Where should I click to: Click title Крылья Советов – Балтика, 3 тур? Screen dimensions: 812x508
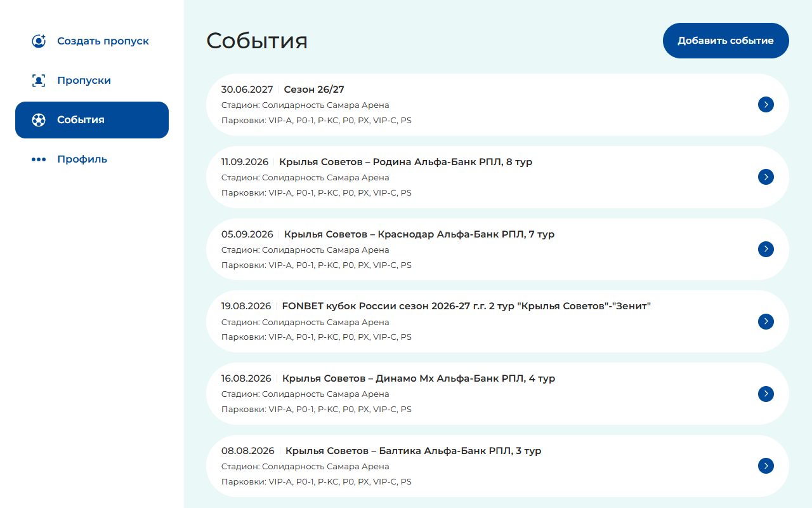pyautogui.click(x=413, y=451)
